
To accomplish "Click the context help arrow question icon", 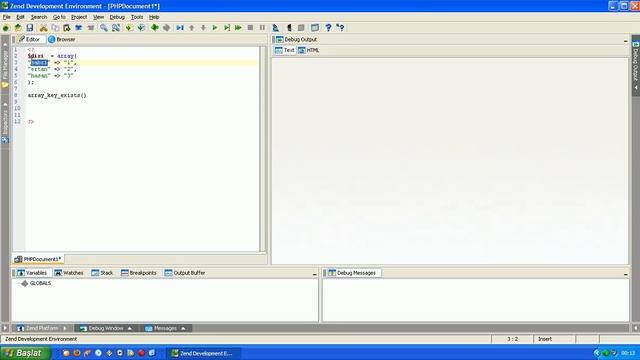I will tap(340, 28).
